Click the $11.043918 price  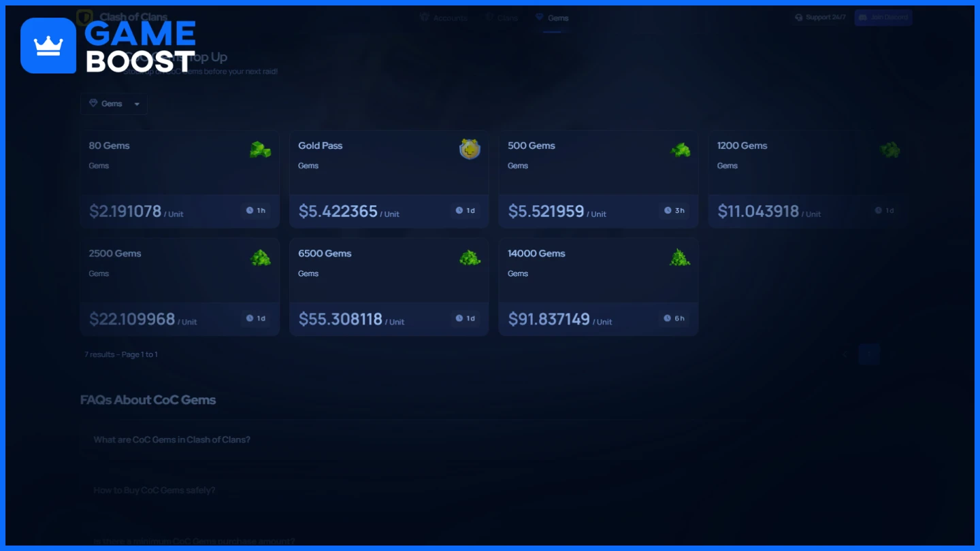coord(758,212)
